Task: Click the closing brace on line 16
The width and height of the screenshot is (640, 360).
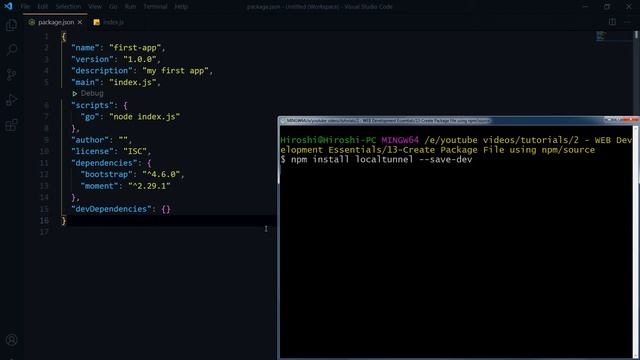Action: pyautogui.click(x=64, y=220)
